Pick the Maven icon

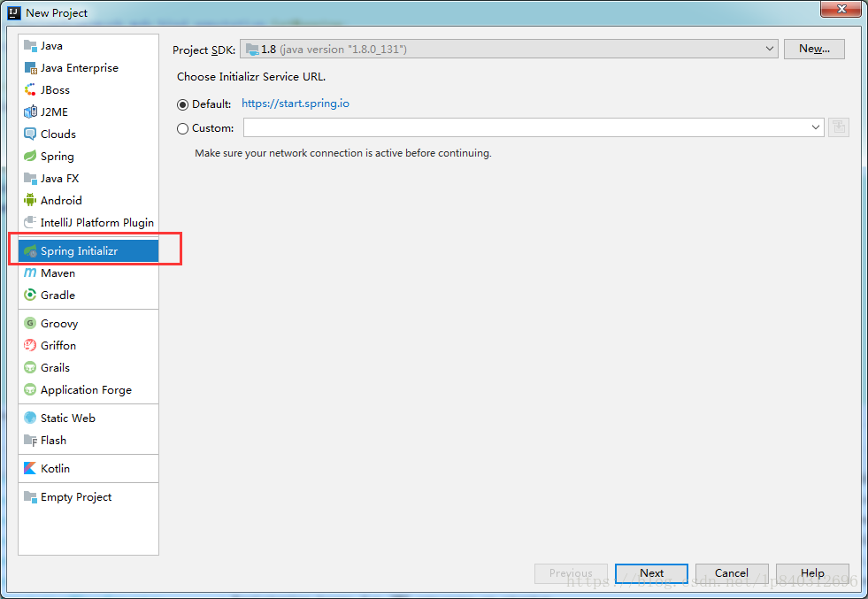point(30,273)
